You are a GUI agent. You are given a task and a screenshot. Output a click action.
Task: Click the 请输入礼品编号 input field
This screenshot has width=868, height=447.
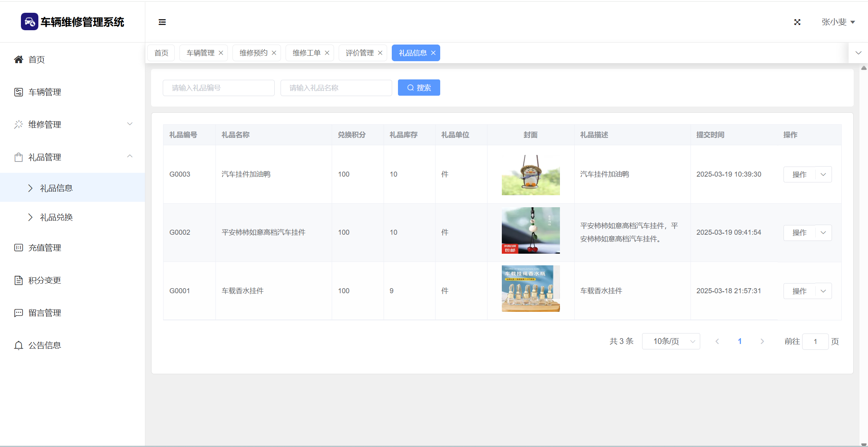[x=219, y=88]
